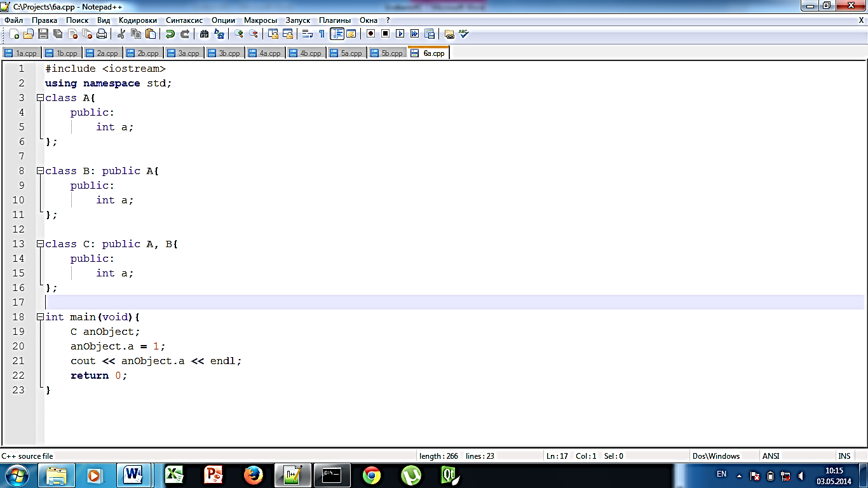Screen dimensions: 868x488
Task: Toggle the indent guide button
Action: (x=337, y=34)
